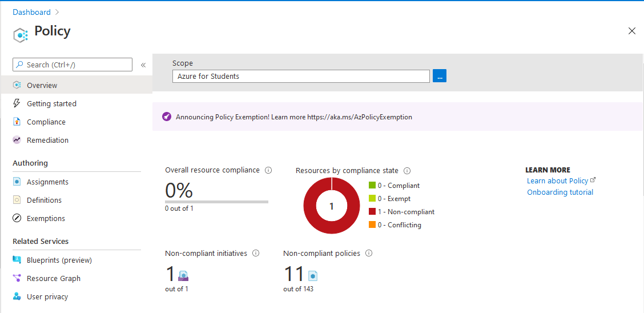
Task: Click the policy icon next to 11
Action: pyautogui.click(x=312, y=275)
